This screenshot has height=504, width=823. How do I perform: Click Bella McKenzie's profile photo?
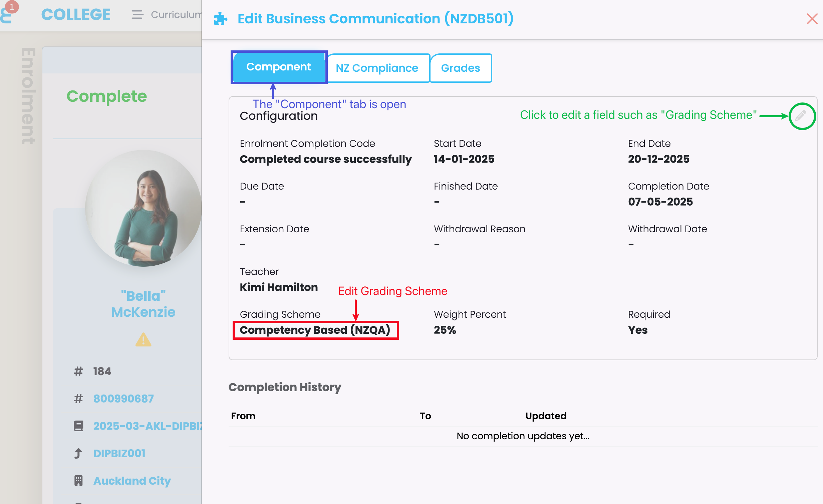(144, 208)
